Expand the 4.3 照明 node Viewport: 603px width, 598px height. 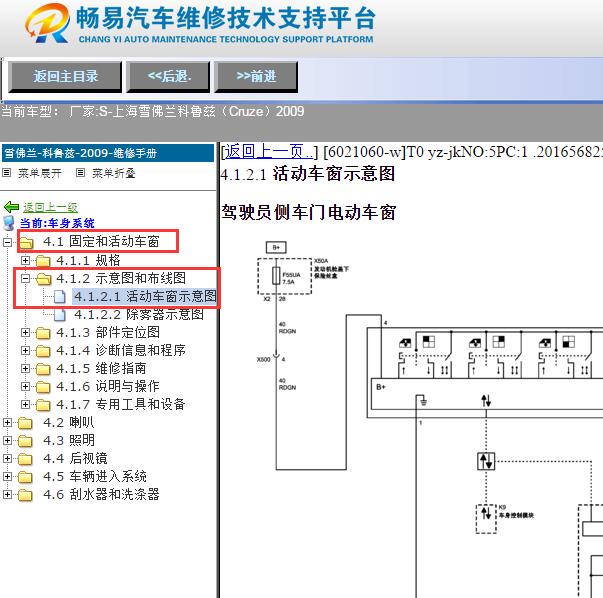7,440
